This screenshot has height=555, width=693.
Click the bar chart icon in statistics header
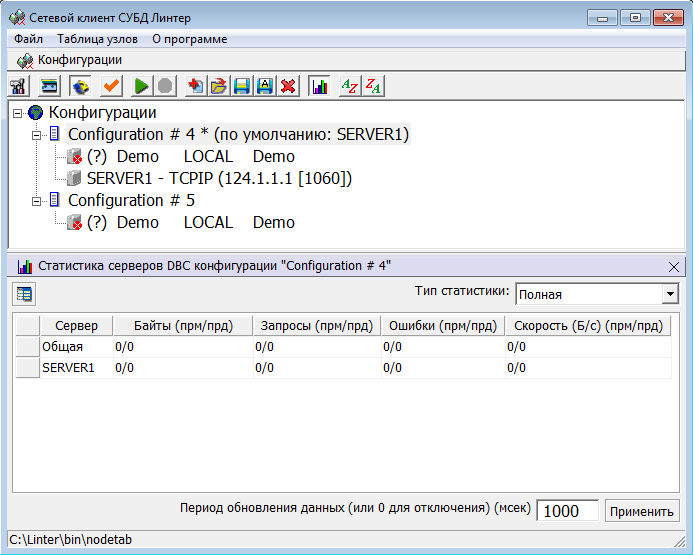coord(25,266)
